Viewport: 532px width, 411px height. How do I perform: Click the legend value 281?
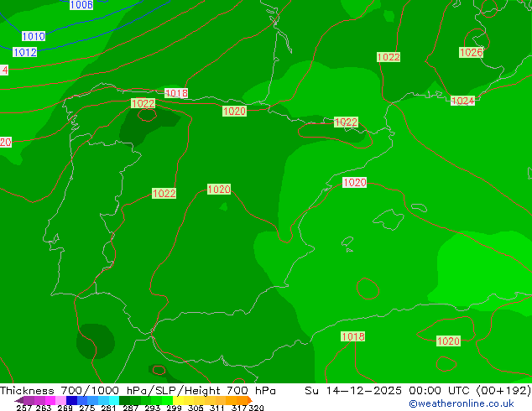(108, 408)
